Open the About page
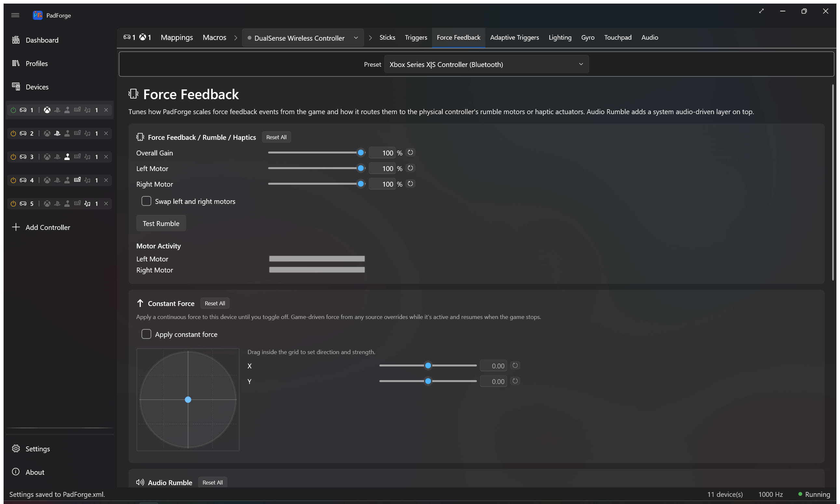840x504 pixels. [60, 472]
